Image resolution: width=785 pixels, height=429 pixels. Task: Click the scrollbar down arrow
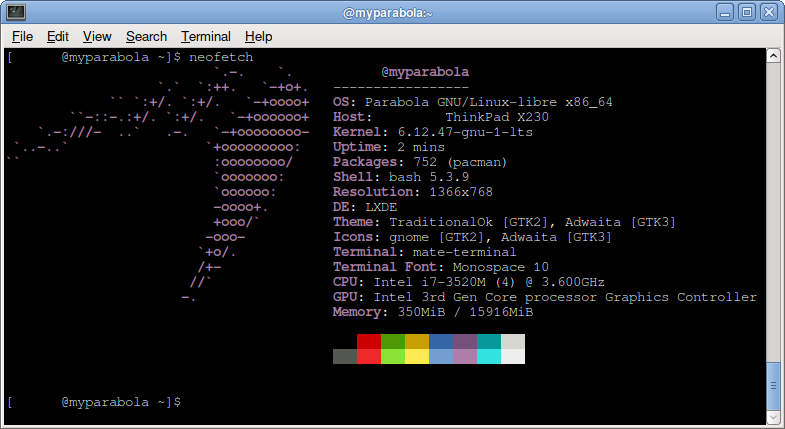(773, 417)
